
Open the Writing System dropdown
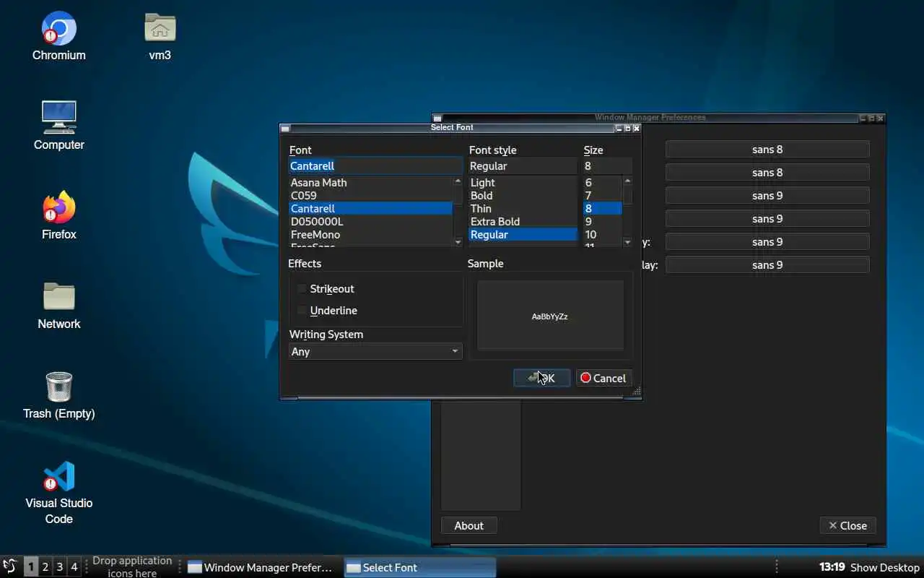(x=375, y=352)
